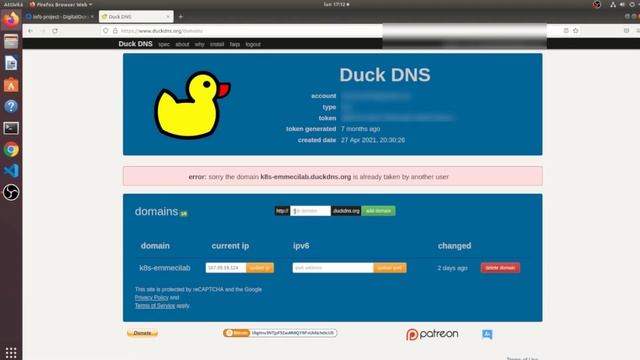The width and height of the screenshot is (640, 360).
Task: Close the Duck DNS tab
Action: (x=168, y=17)
